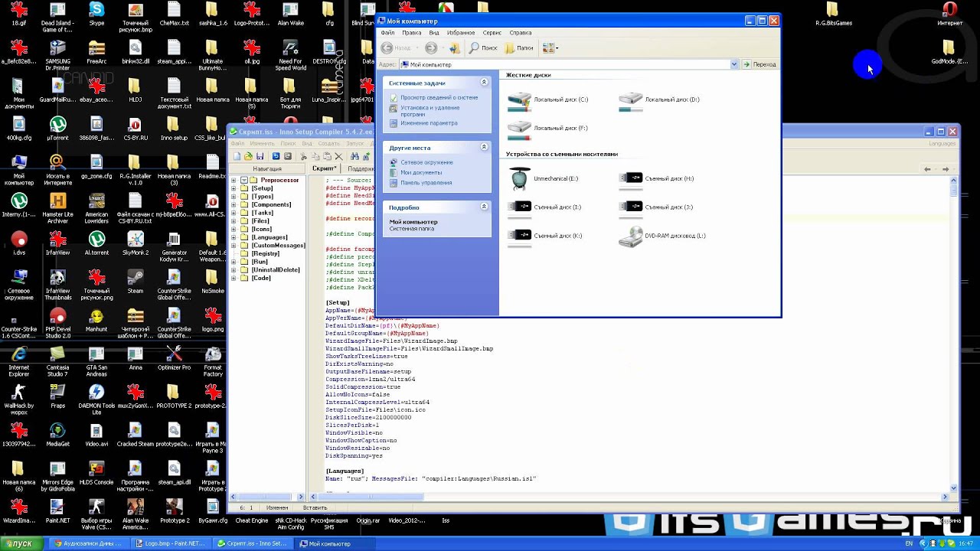Open the Справка menu in My Computer
The width and height of the screenshot is (980, 551).
point(521,33)
